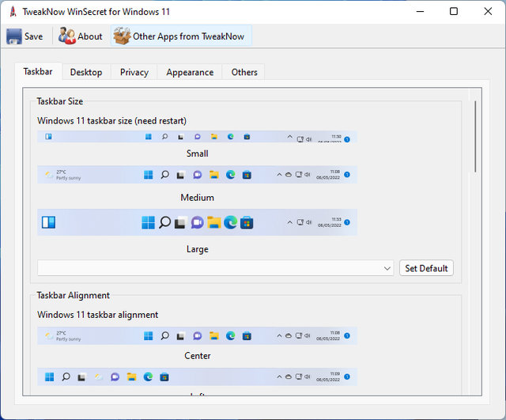This screenshot has height=420, width=506.
Task: Click the Center taskbar alignment preview
Action: click(x=197, y=335)
